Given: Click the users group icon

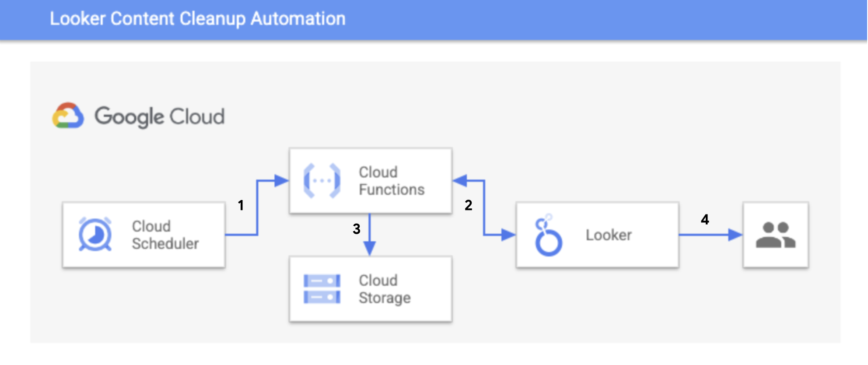Looking at the screenshot, I should pos(776,235).
